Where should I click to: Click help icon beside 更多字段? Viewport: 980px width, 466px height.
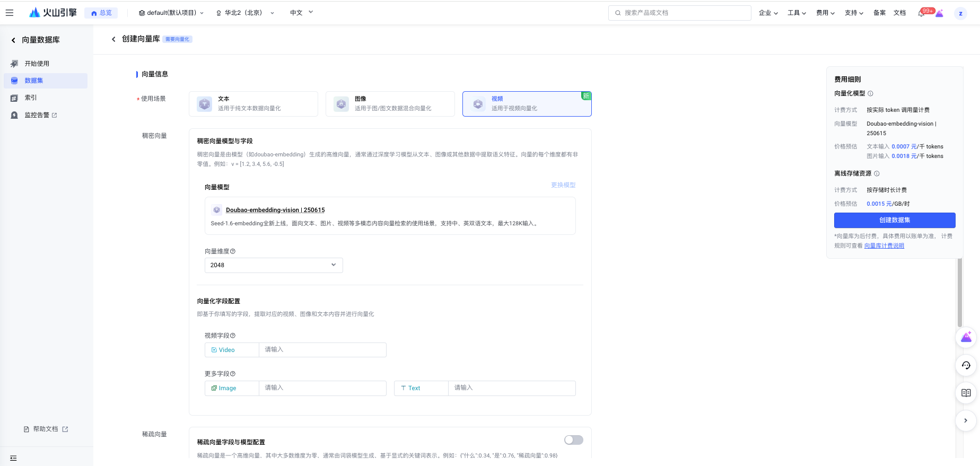point(233,374)
